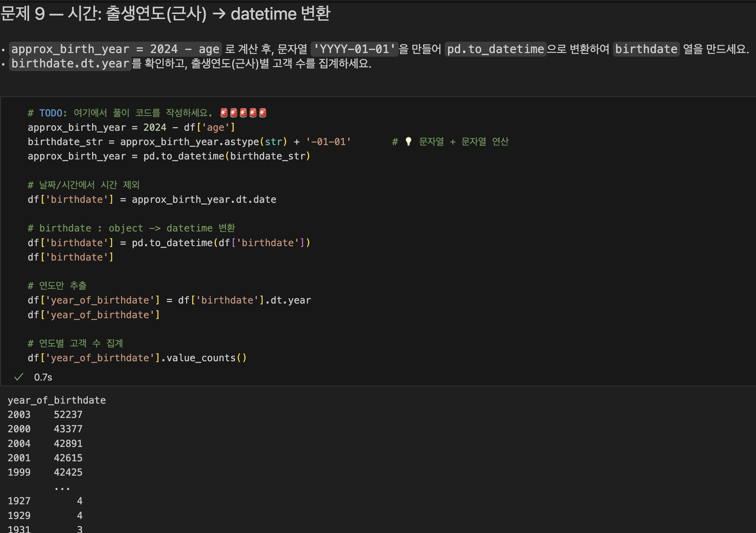Image resolution: width=756 pixels, height=533 pixels.
Task: Click the 'birthdate.dt.year' inline code snippet
Action: tap(70, 63)
